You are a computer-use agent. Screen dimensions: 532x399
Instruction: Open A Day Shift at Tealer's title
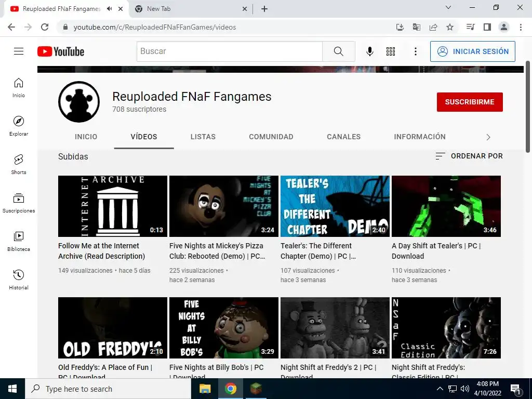pos(436,251)
